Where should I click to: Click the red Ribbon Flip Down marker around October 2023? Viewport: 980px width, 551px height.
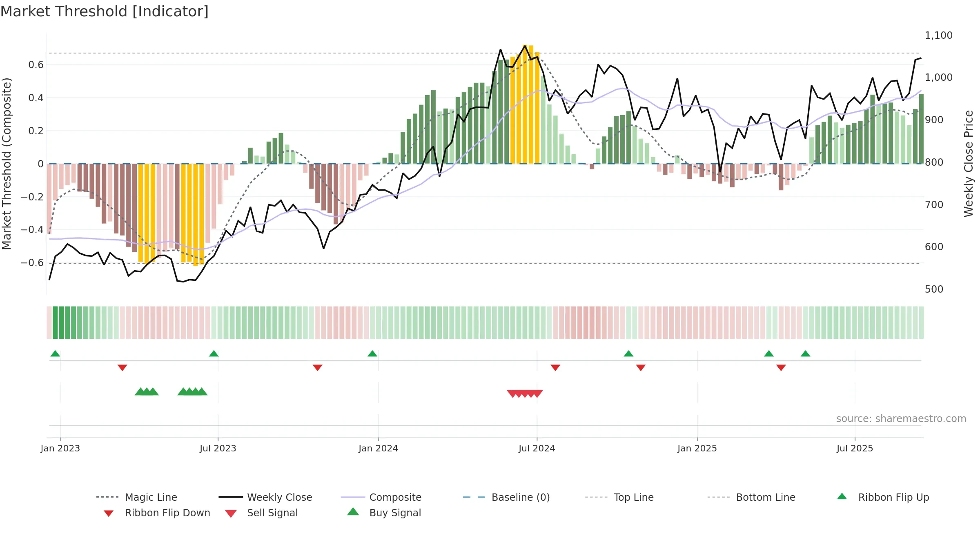tap(317, 368)
